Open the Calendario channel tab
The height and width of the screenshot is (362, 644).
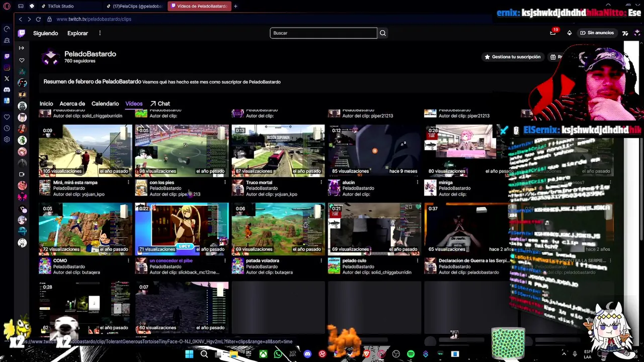coord(105,104)
